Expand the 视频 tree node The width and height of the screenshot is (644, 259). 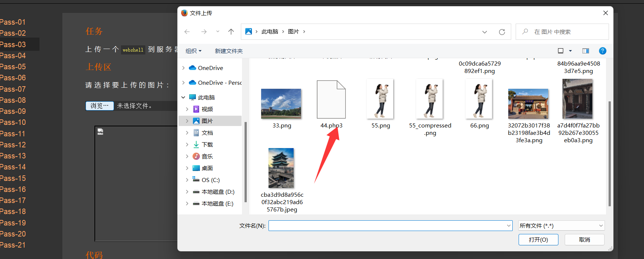click(187, 109)
